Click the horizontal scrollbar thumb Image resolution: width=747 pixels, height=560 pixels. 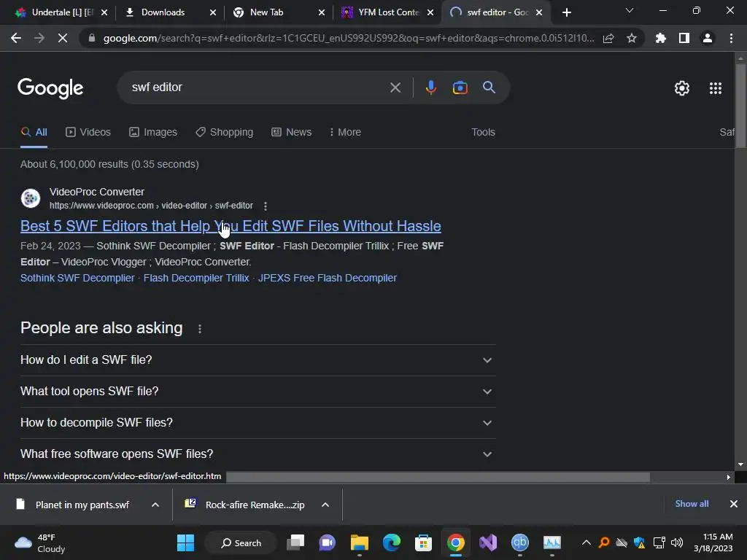pyautogui.click(x=438, y=477)
